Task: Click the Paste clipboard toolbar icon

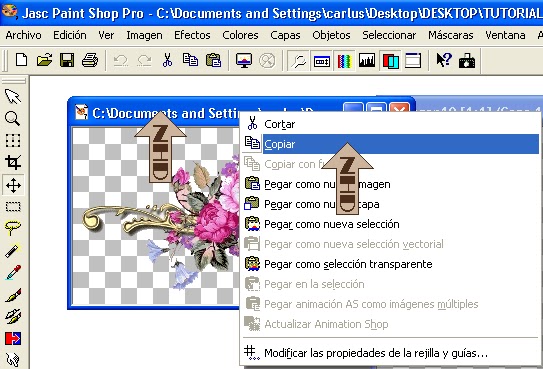Action: tap(213, 60)
